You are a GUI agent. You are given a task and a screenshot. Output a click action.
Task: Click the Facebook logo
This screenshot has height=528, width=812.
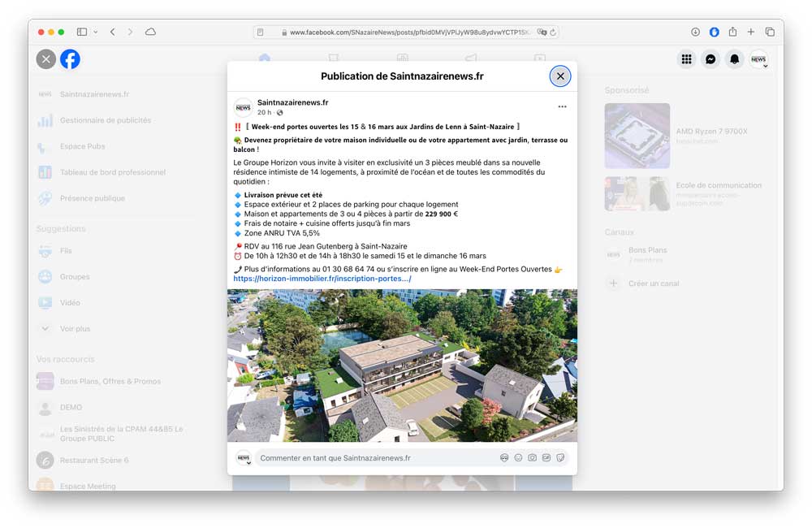[71, 59]
